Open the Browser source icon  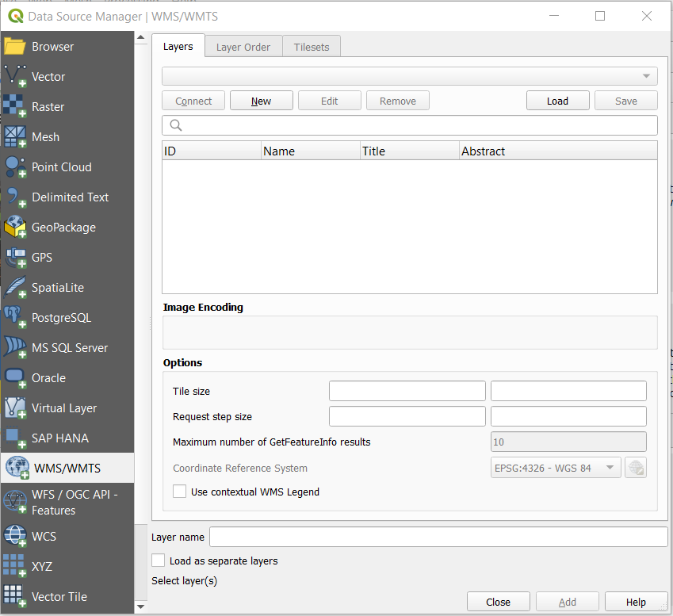[x=15, y=46]
